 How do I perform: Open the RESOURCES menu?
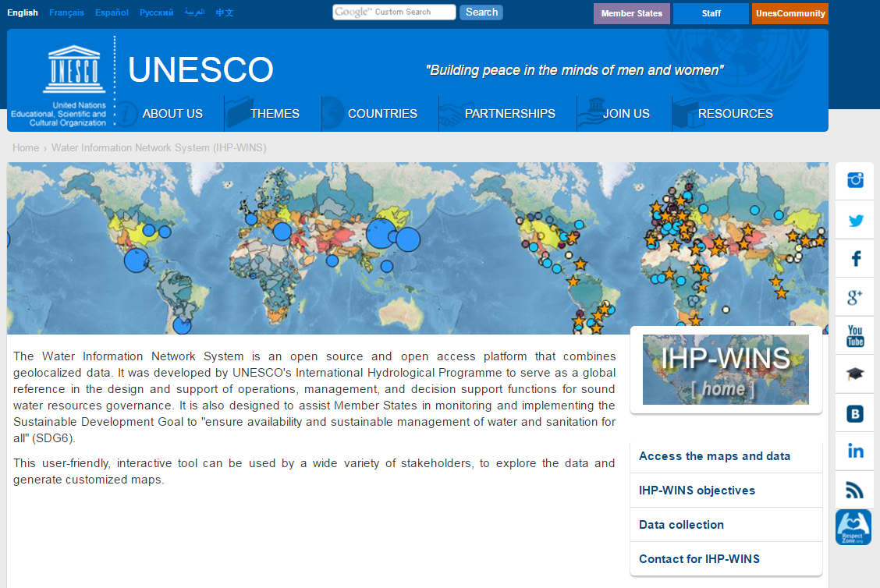(735, 114)
